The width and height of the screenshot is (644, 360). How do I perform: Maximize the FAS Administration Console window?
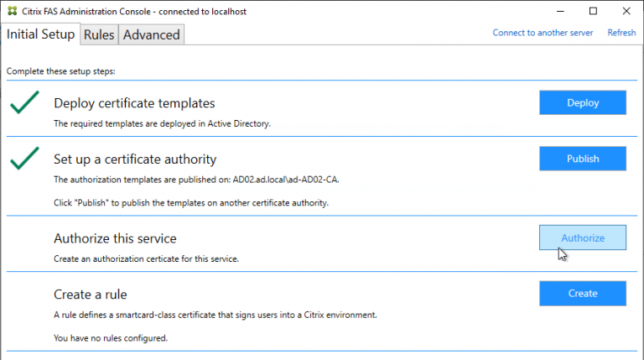593,11
